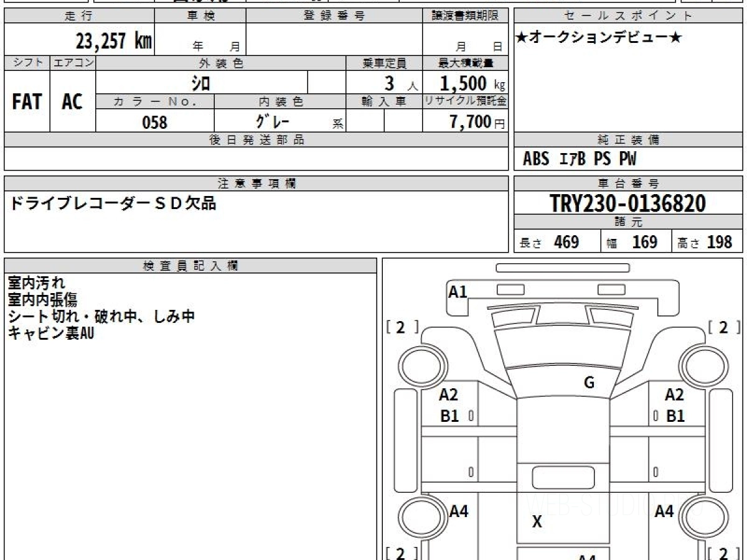
Task: Click the ドライブレコーダーSD欠品 note text
Action: [113, 203]
